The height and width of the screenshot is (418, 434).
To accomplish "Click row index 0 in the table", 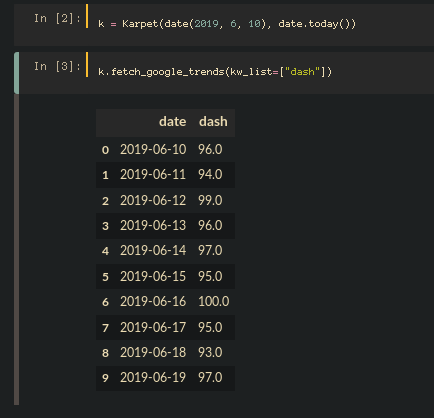I will [x=105, y=150].
